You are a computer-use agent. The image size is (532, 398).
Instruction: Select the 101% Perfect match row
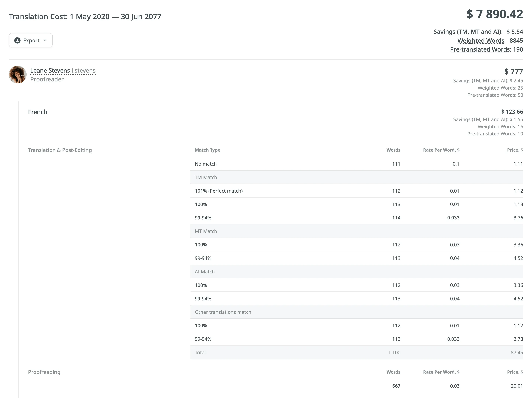219,191
